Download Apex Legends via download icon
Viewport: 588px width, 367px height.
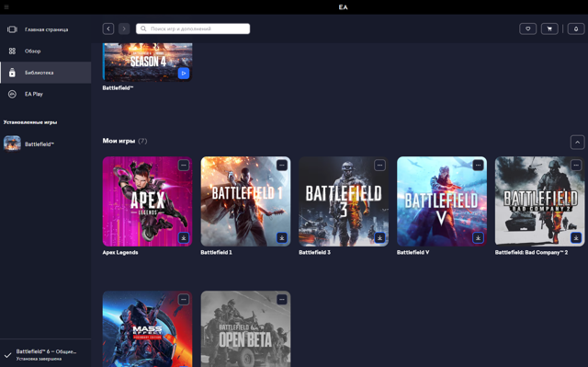184,238
